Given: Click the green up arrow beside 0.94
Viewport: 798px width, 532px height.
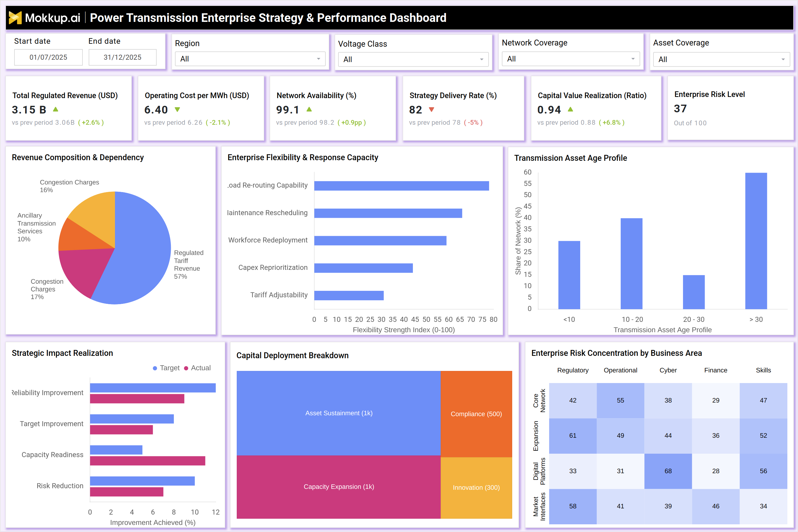Looking at the screenshot, I should click(570, 109).
